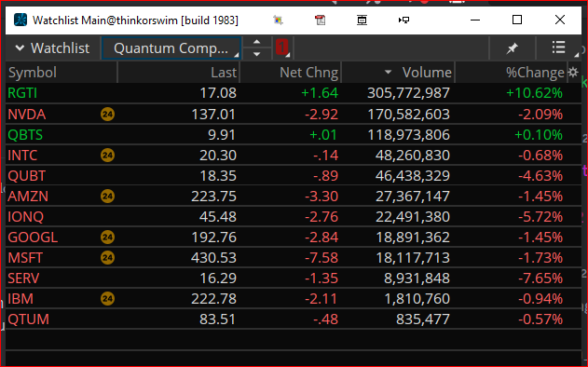
Task: Pin the watchlist gadget with the pushpin icon
Action: click(512, 48)
